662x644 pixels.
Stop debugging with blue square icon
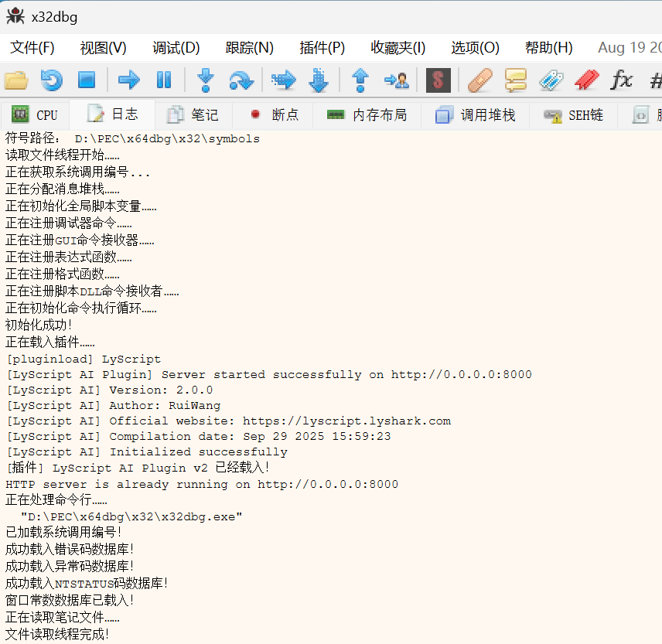[87, 80]
